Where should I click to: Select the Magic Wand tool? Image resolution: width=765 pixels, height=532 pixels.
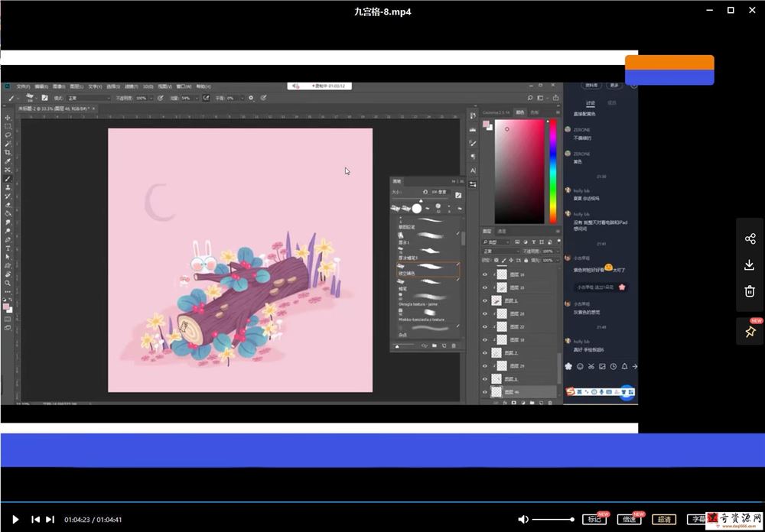(x=8, y=144)
